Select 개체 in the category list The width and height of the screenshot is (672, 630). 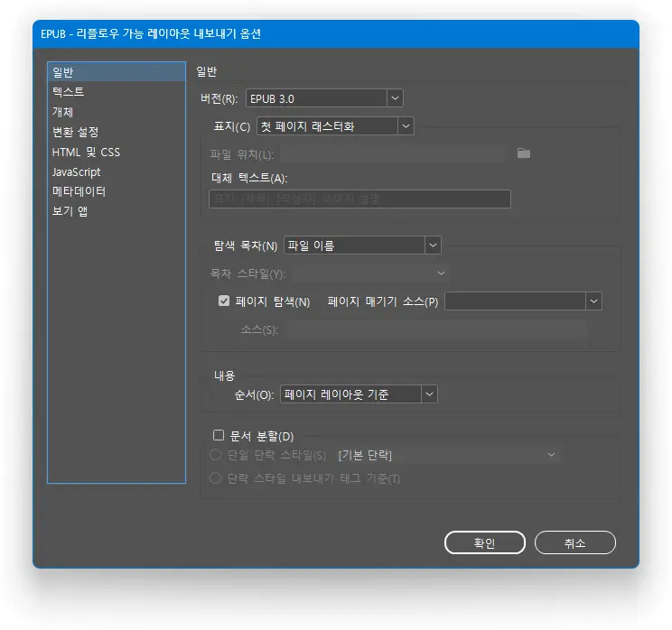[117, 112]
